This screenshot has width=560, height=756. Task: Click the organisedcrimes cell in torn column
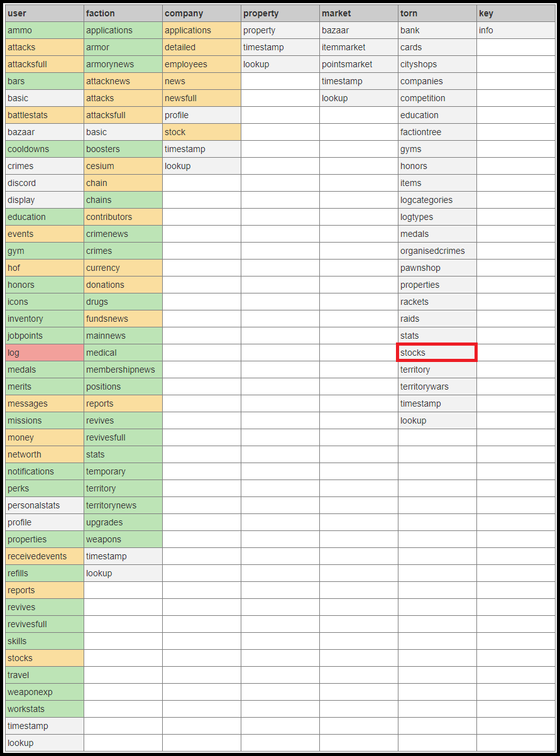(x=437, y=251)
